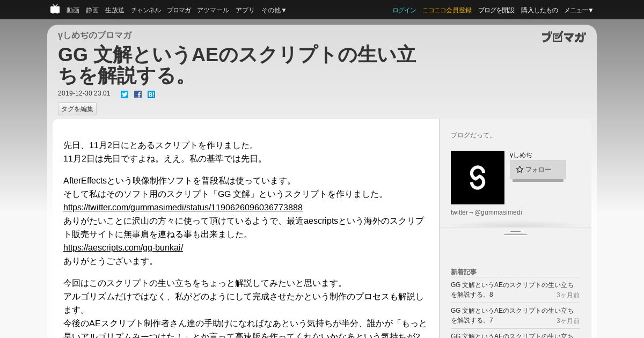Viewport: 644px width, 338px height.
Task: Click 購入したもの link
Action: pos(539,10)
